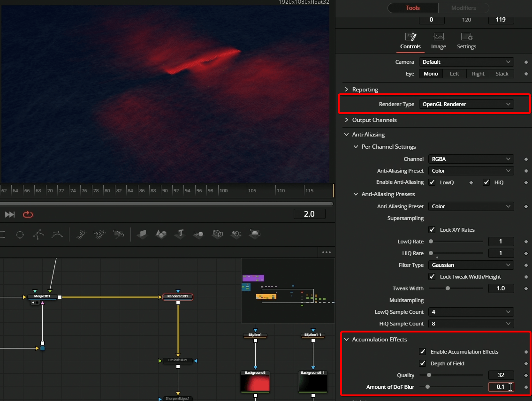
Task: Jump to the last frame
Action: coord(10,214)
